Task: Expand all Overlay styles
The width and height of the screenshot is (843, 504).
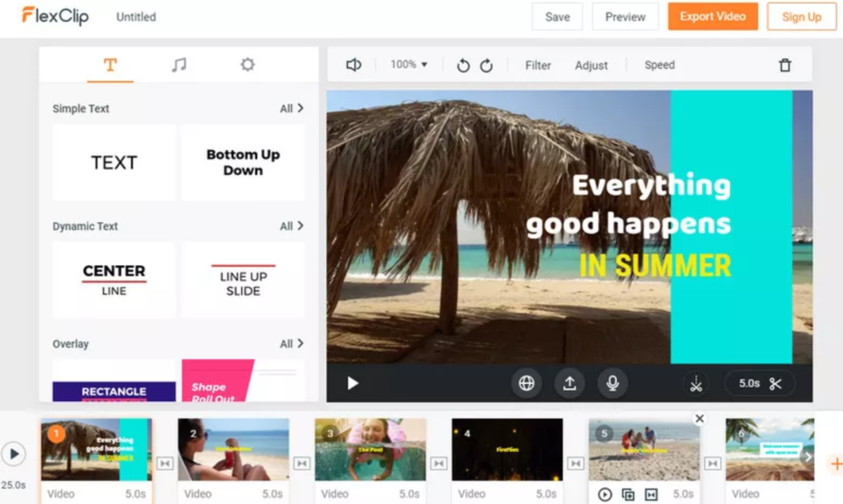Action: [291, 344]
